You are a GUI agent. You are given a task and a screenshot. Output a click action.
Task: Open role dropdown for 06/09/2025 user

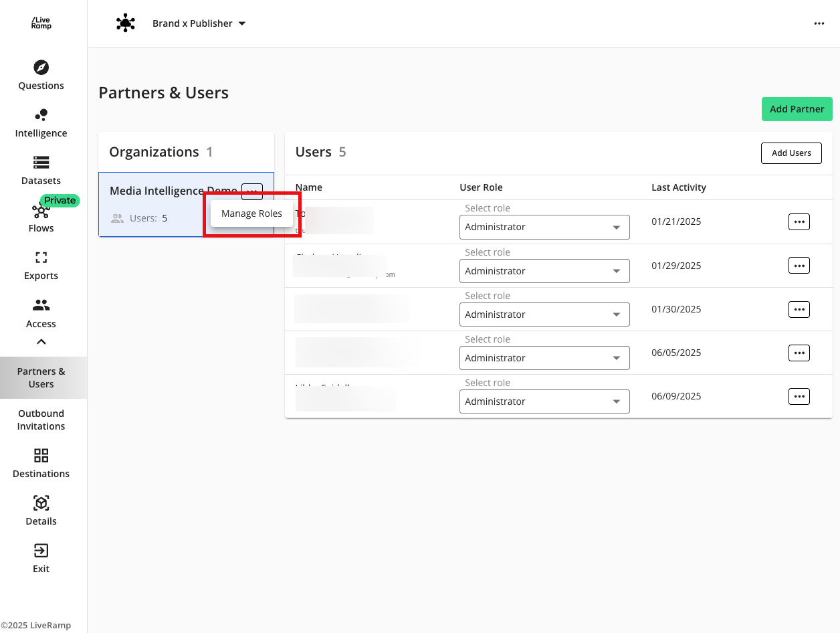click(544, 401)
